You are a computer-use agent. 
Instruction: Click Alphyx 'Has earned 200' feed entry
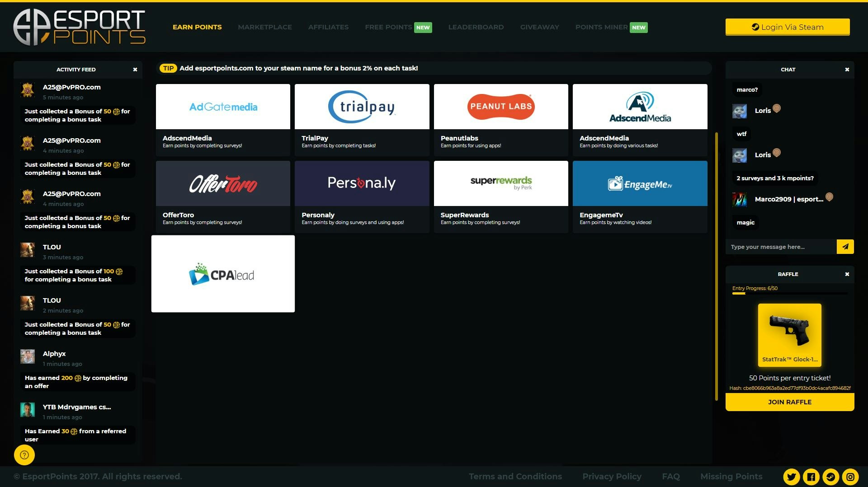tap(77, 382)
